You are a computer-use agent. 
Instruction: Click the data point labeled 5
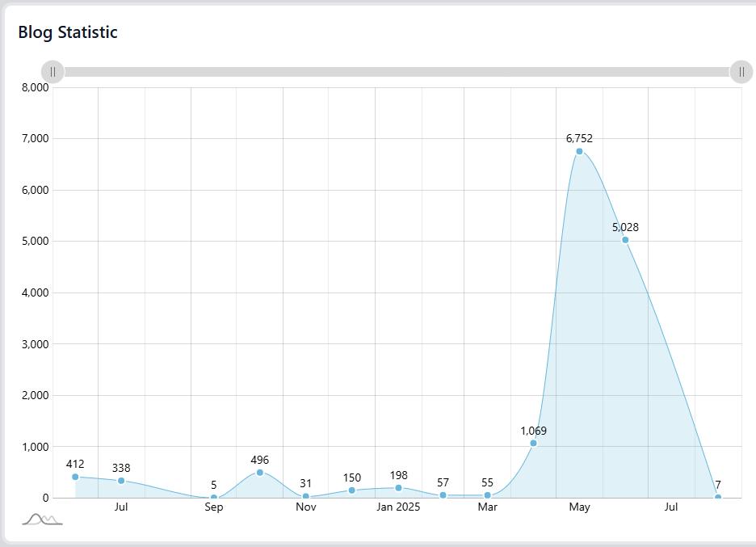[213, 498]
